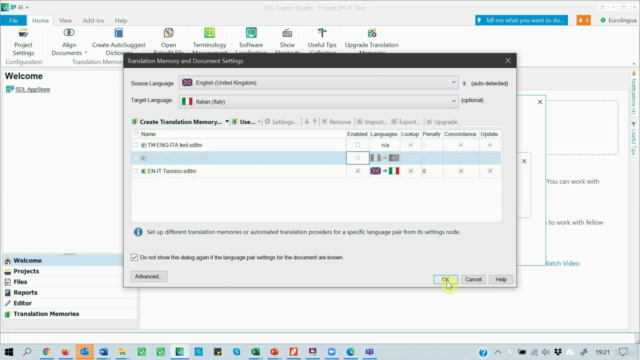Click Upgrade Translation Memories icon
The width and height of the screenshot is (640, 360).
pyautogui.click(x=371, y=33)
